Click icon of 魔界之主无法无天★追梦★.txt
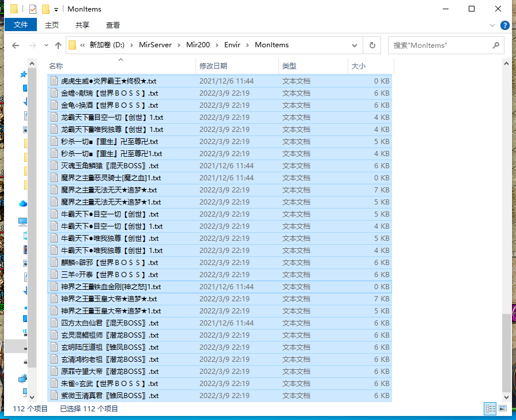 tap(54, 190)
